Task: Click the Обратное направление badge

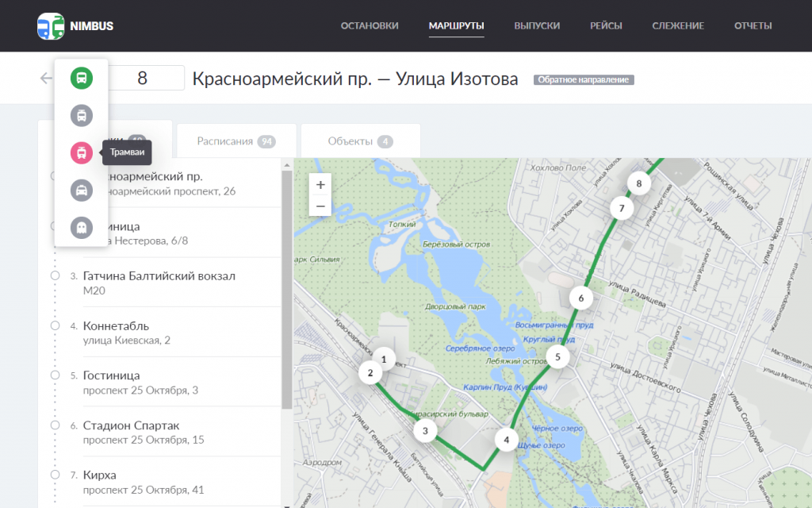Action: [x=584, y=80]
